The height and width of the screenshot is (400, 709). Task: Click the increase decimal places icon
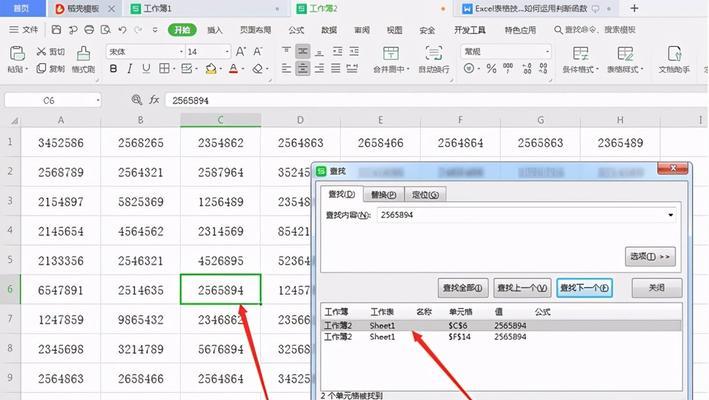coord(527,69)
